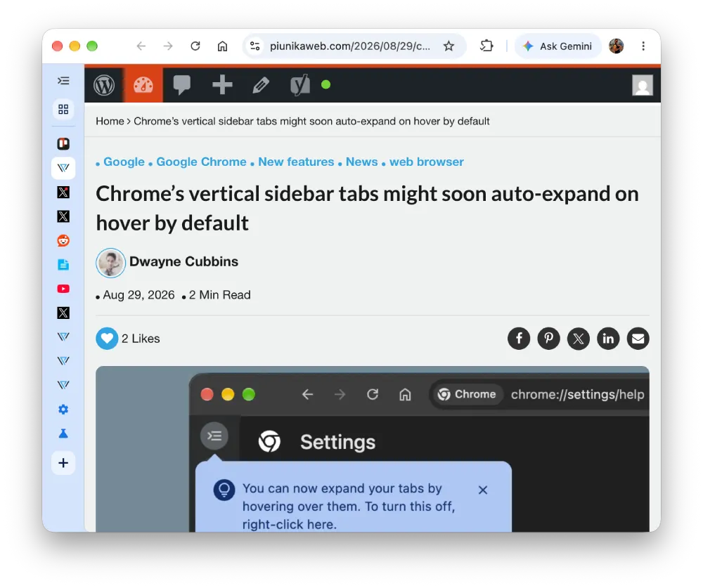Follow the Home breadcrumb link
This screenshot has width=703, height=588.
110,121
